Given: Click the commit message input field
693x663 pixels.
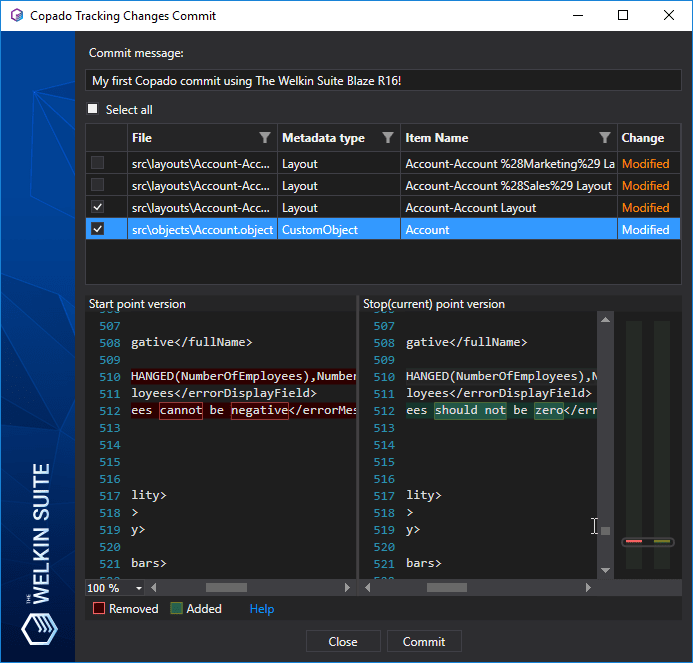Looking at the screenshot, I should [x=383, y=80].
